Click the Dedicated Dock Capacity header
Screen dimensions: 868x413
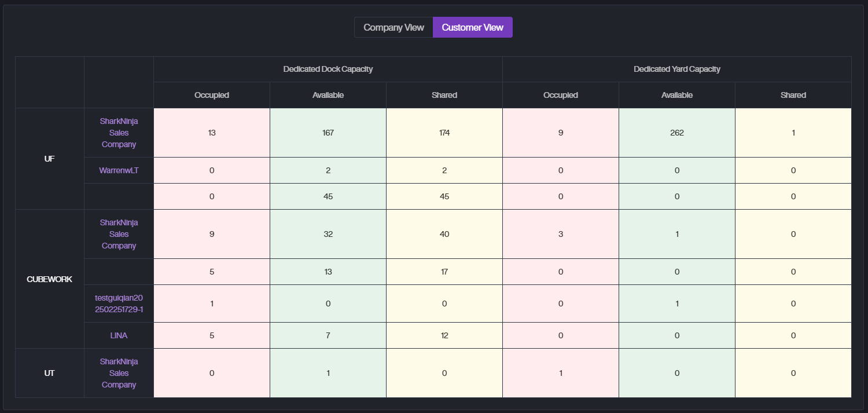pos(328,69)
